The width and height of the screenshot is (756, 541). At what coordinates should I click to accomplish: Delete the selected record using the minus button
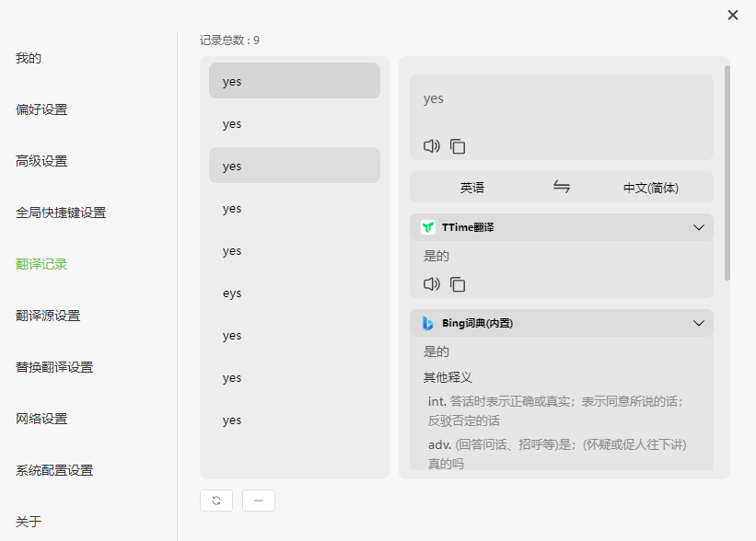coord(258,500)
